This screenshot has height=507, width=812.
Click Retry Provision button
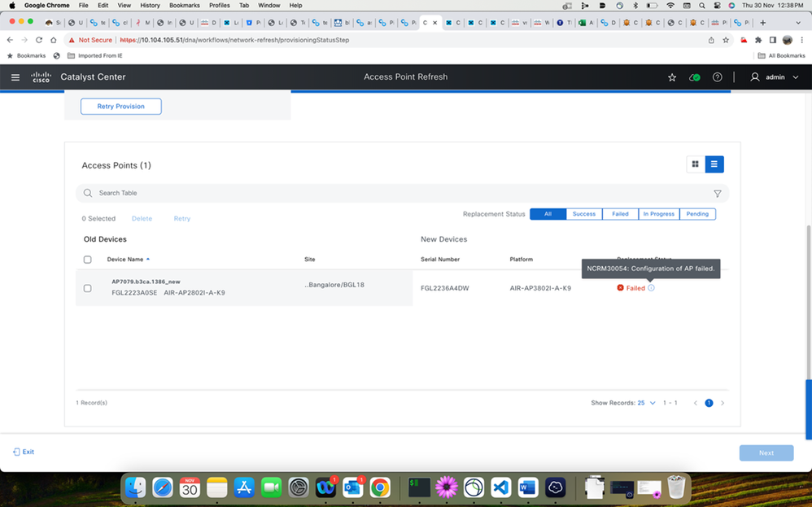(x=120, y=106)
